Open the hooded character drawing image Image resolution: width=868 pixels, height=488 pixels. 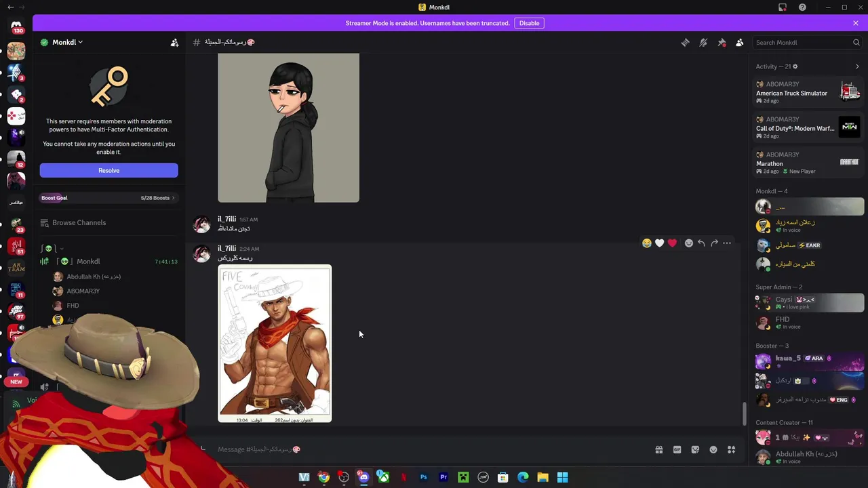click(288, 127)
